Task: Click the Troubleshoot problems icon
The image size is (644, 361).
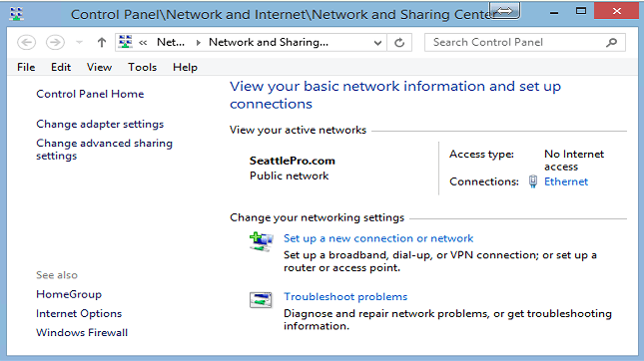Action: (x=261, y=300)
